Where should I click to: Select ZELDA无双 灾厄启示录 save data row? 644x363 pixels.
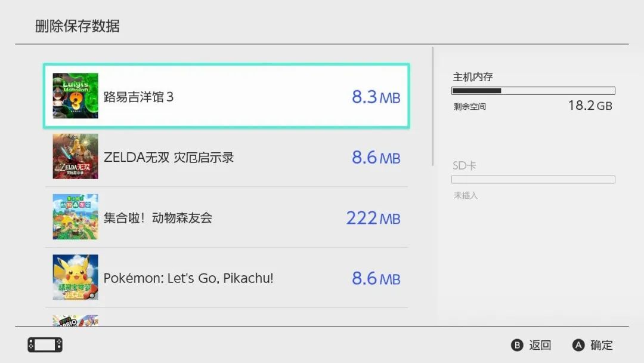tap(227, 156)
